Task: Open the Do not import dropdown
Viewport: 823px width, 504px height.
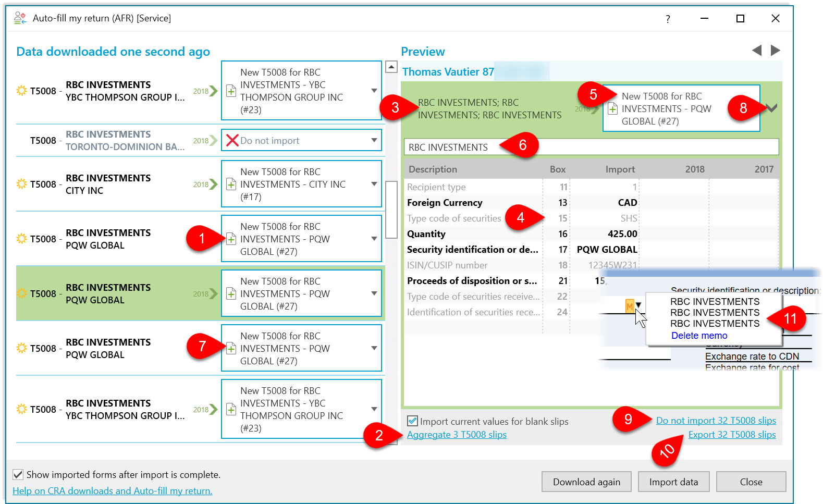Action: point(374,140)
